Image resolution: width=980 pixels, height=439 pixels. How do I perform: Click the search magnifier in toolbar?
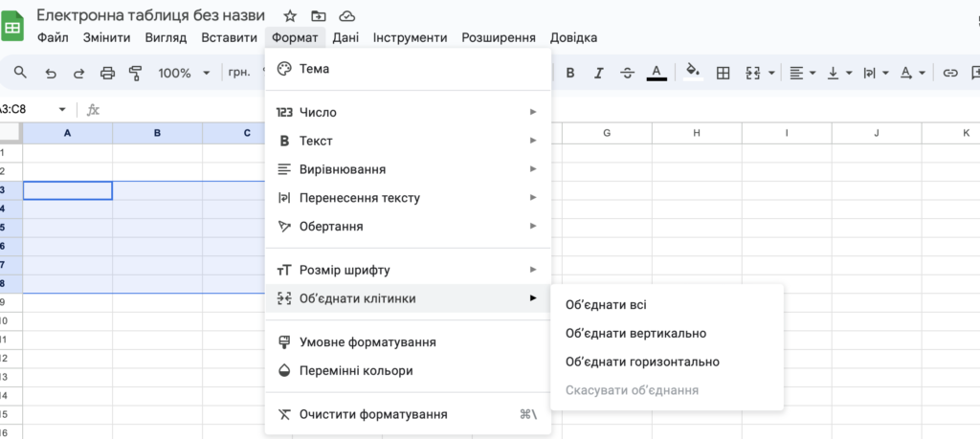tap(21, 73)
